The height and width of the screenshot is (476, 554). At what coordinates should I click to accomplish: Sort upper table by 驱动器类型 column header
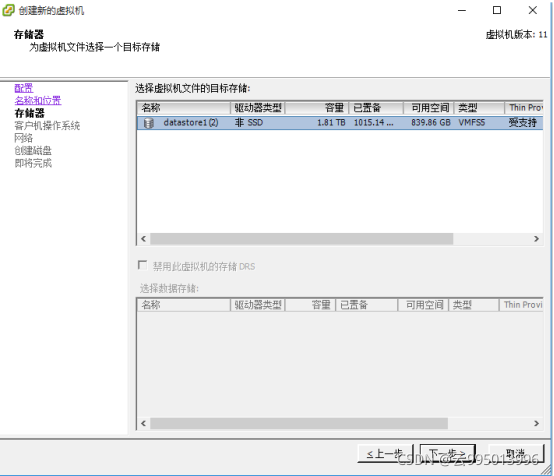pyautogui.click(x=258, y=107)
